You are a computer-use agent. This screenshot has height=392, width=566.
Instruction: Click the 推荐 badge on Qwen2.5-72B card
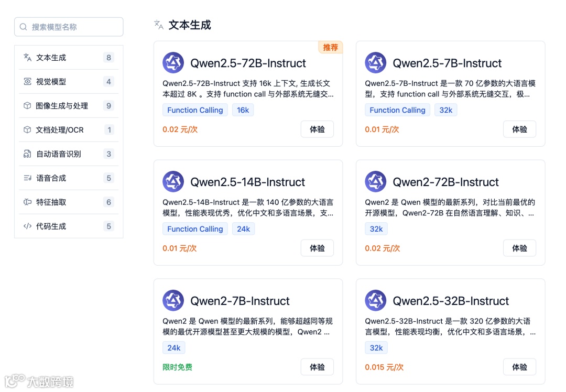pos(330,47)
